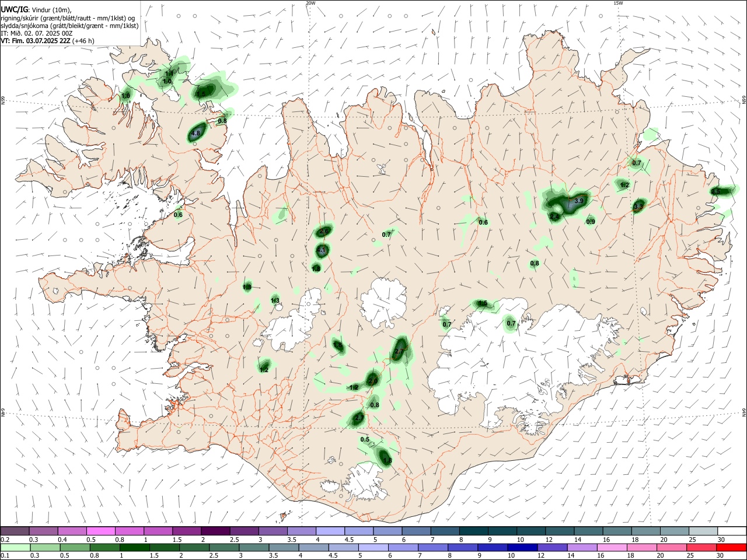Screen dimensions: 747x560
Task: Select the 4.8 precipitation value in the Westfjords
Action: click(x=196, y=133)
